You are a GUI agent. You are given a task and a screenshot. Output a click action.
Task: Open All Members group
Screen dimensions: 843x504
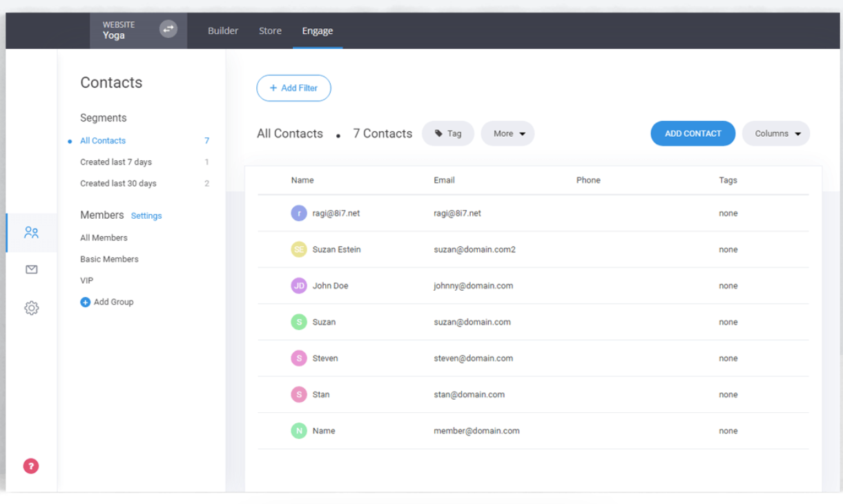(x=104, y=238)
